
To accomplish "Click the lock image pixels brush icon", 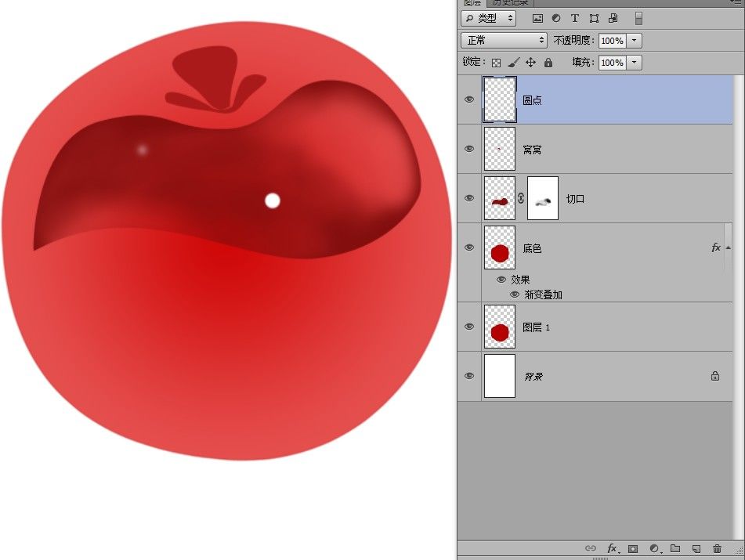I will 513,63.
